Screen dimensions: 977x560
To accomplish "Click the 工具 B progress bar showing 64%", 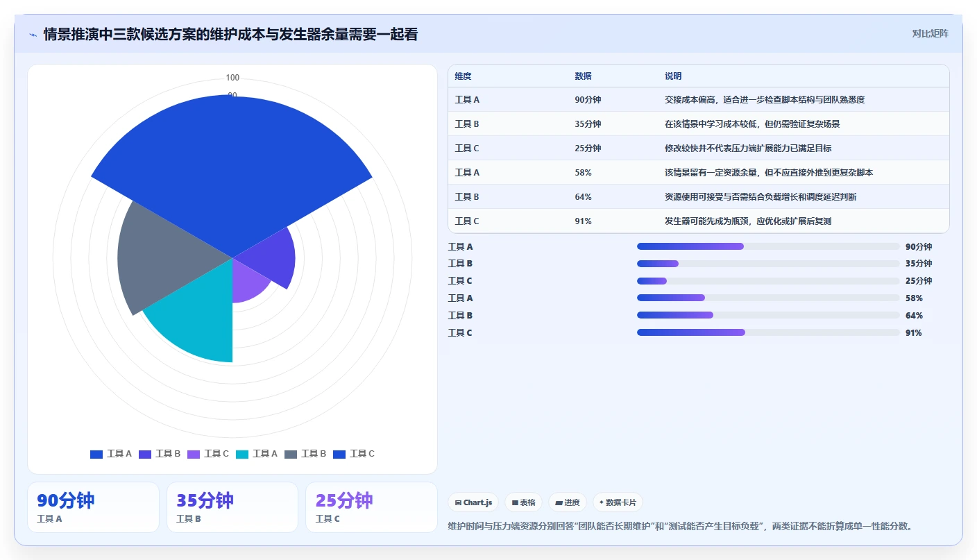I will click(x=768, y=316).
